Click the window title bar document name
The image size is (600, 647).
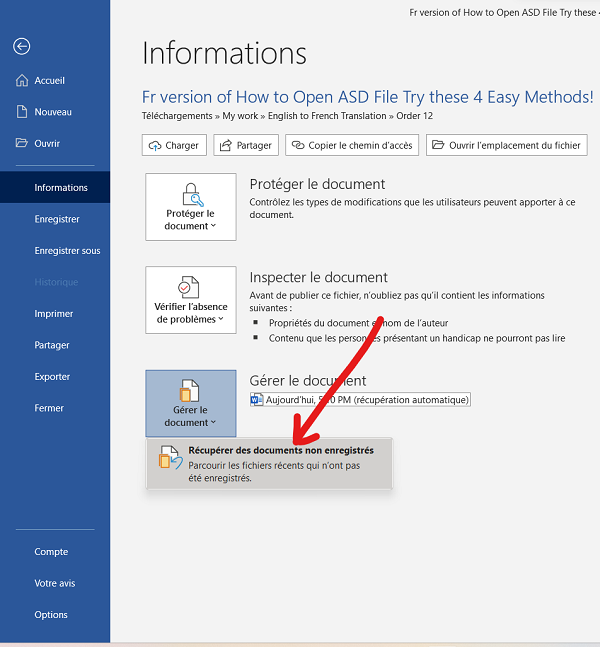point(503,13)
